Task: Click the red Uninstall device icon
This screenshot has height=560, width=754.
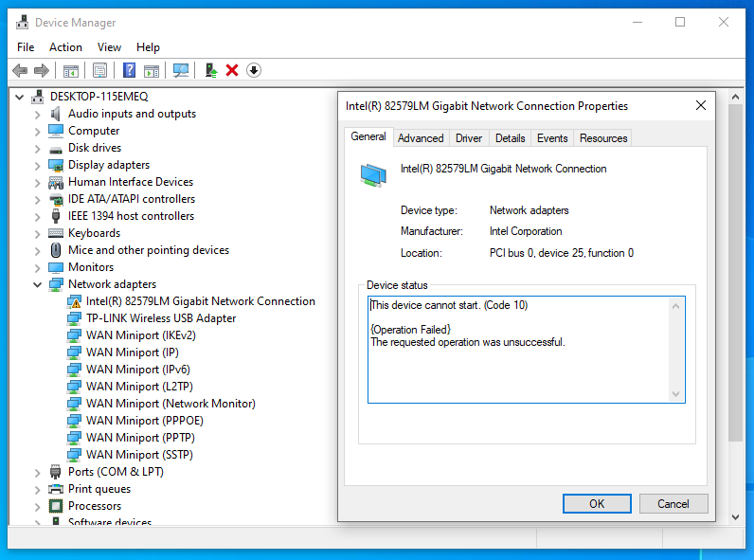Action: 232,70
